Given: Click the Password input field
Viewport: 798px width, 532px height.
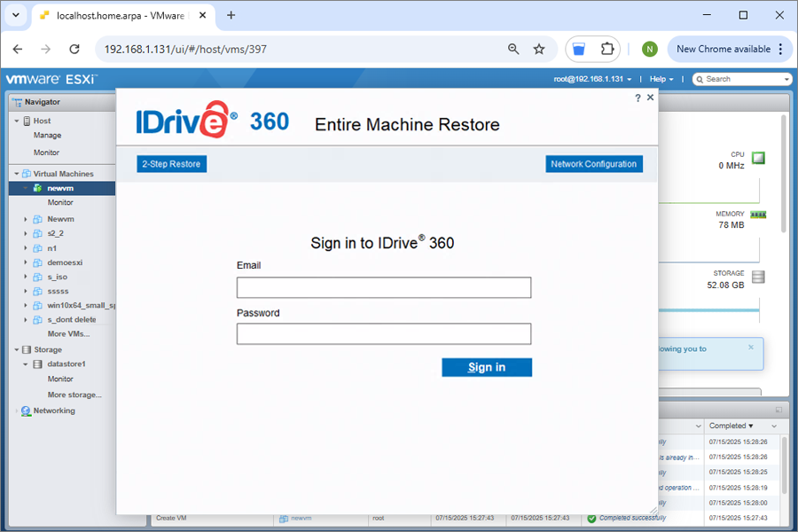Looking at the screenshot, I should (383, 333).
